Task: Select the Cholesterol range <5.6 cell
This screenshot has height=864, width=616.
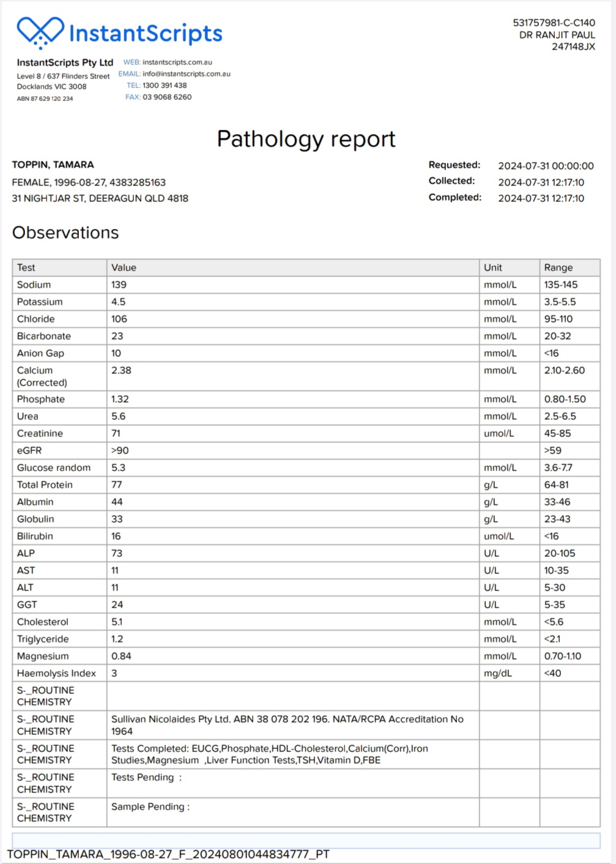Action: point(554,622)
